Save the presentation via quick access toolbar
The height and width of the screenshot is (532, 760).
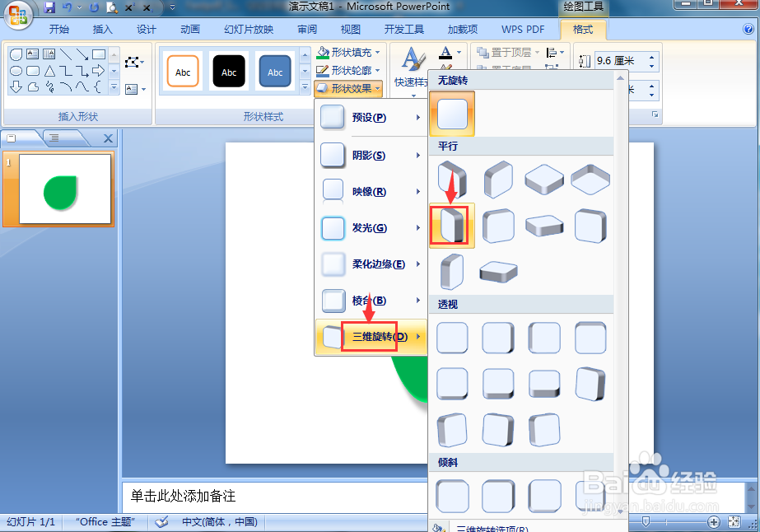point(49,7)
